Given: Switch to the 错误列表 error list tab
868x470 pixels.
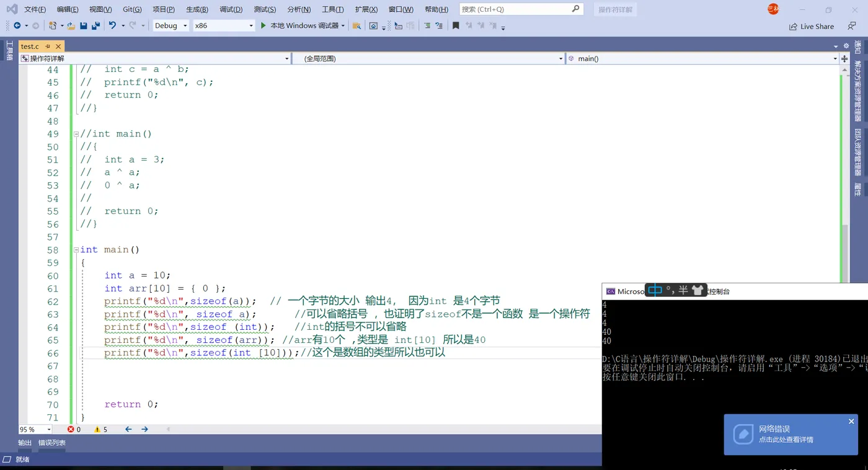Looking at the screenshot, I should (x=52, y=443).
